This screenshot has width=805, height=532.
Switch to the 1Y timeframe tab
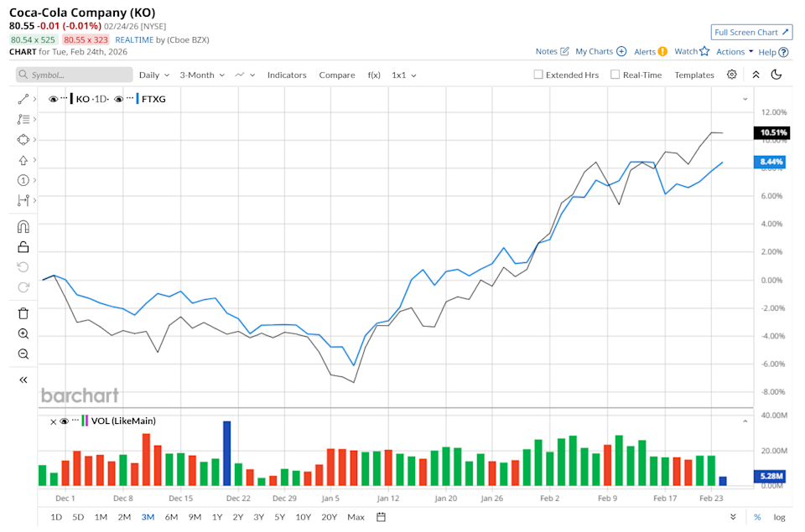point(216,517)
